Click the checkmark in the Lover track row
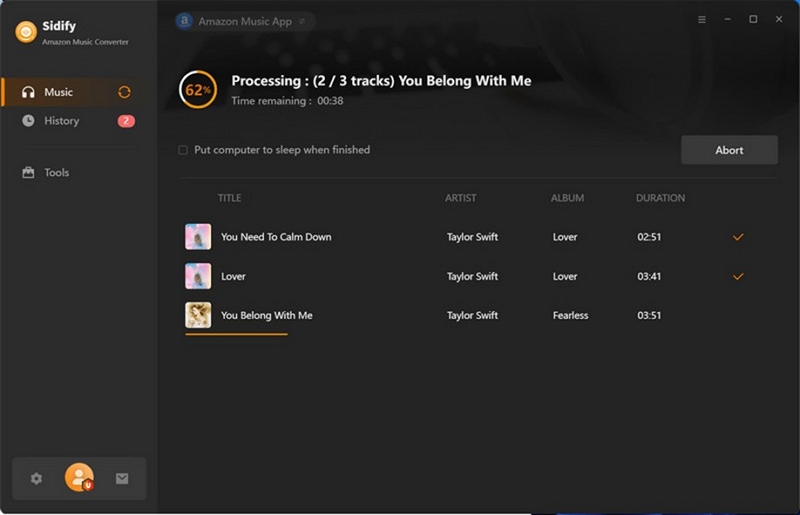The height and width of the screenshot is (515, 800). [738, 276]
